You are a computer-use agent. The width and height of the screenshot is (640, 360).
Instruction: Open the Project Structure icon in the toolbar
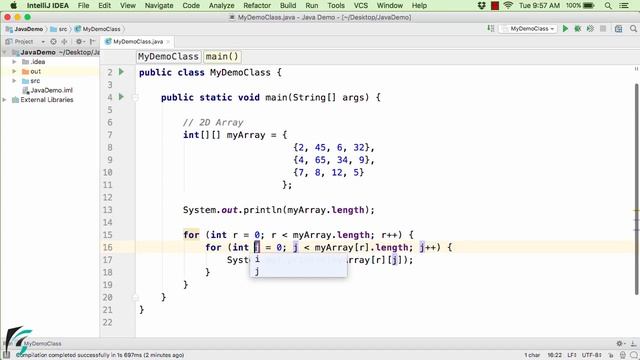click(619, 29)
